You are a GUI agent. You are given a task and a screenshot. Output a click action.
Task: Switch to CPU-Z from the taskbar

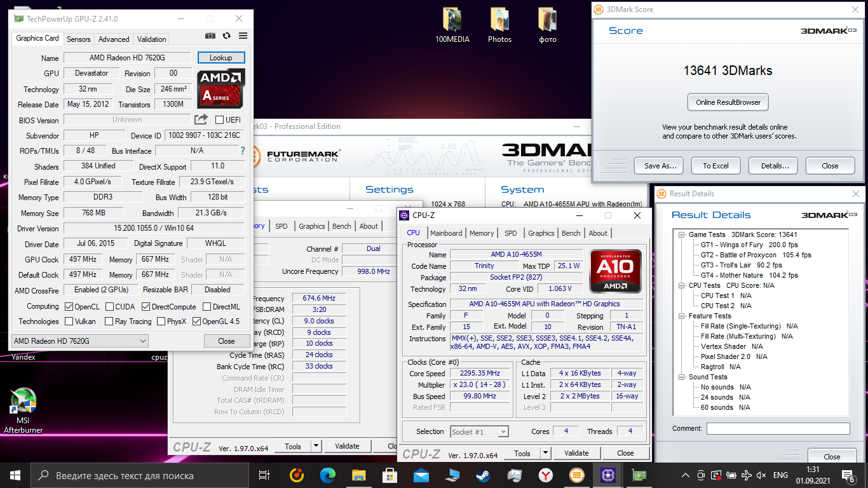click(607, 475)
